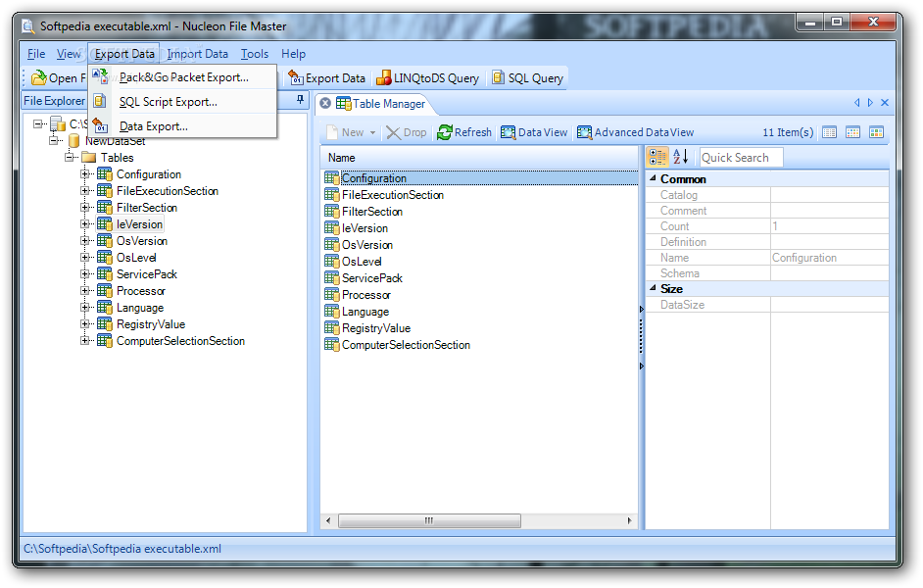Open the Import Data menu
923x588 pixels.
(x=197, y=54)
